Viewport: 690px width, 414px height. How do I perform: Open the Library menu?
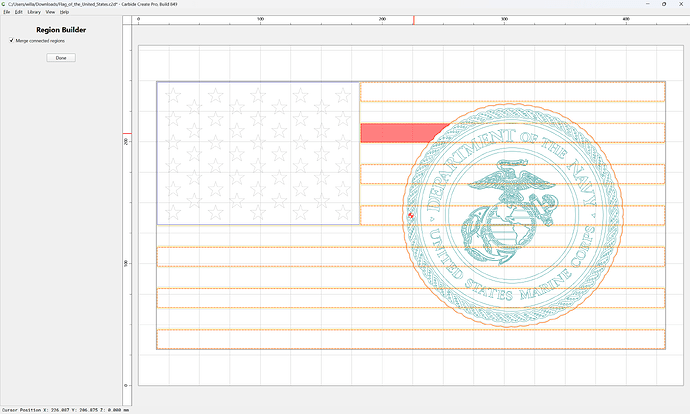point(34,12)
